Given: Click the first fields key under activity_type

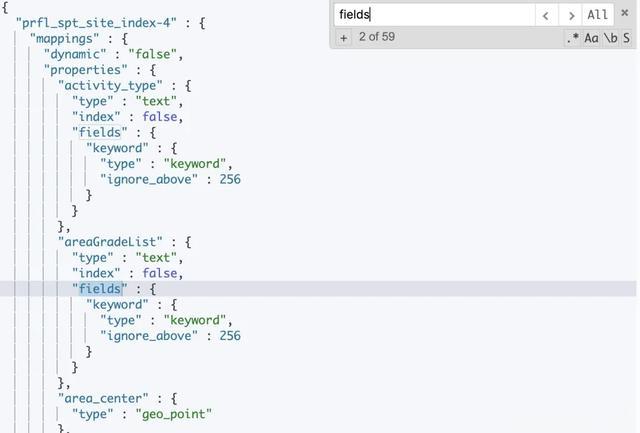Looking at the screenshot, I should click(x=100, y=133).
